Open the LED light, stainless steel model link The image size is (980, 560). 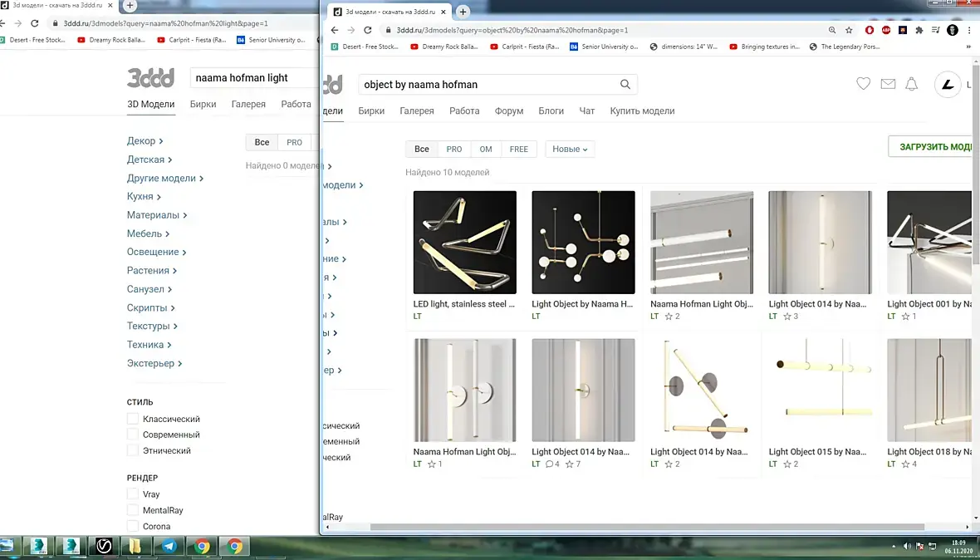point(463,304)
